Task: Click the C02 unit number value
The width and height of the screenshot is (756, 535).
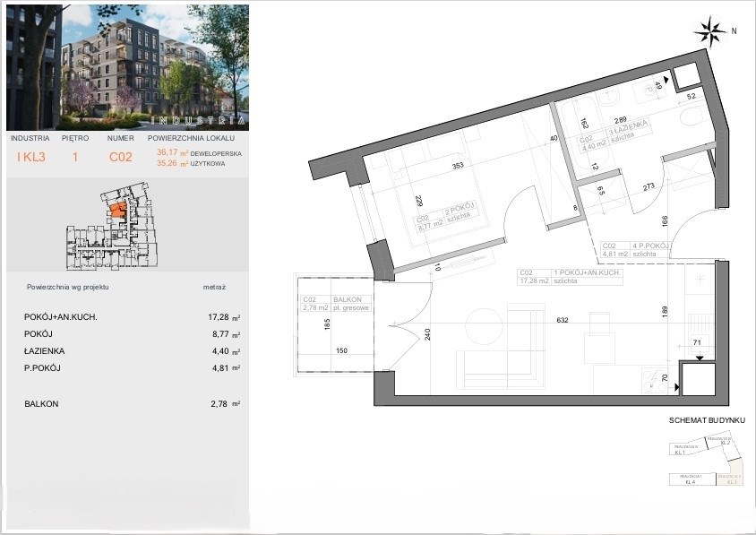Action: [x=120, y=158]
